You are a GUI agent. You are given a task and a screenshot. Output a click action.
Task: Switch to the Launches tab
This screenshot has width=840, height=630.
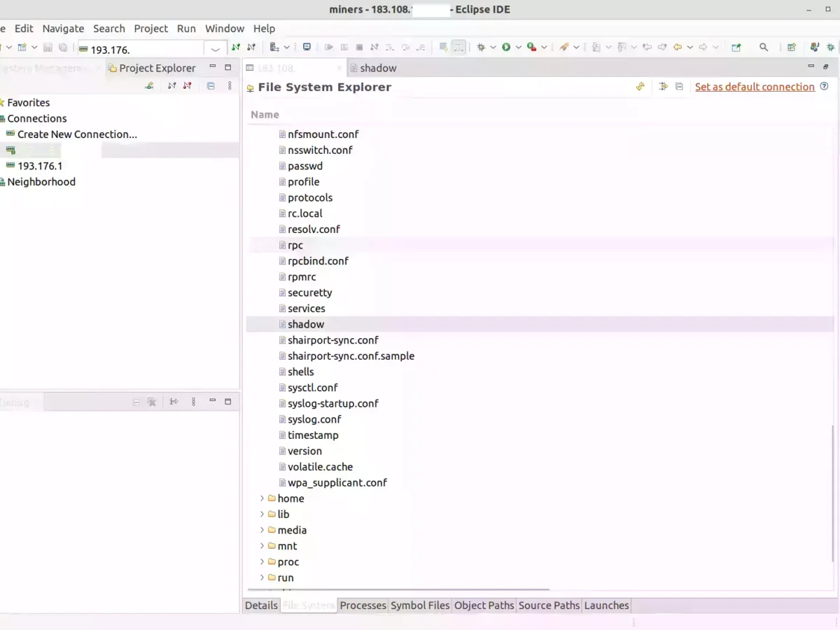click(607, 605)
